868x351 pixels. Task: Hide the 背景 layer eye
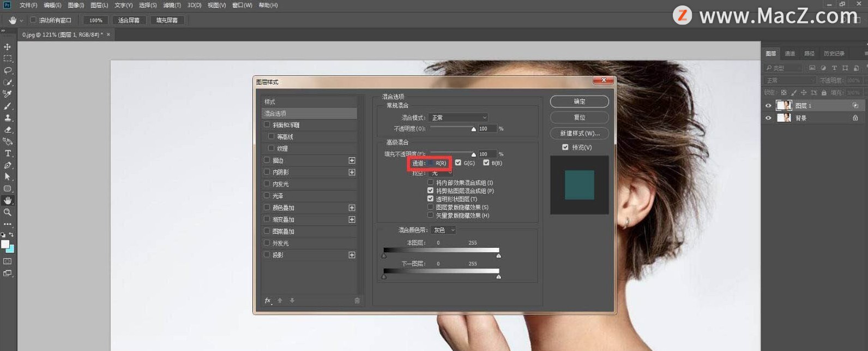point(769,117)
